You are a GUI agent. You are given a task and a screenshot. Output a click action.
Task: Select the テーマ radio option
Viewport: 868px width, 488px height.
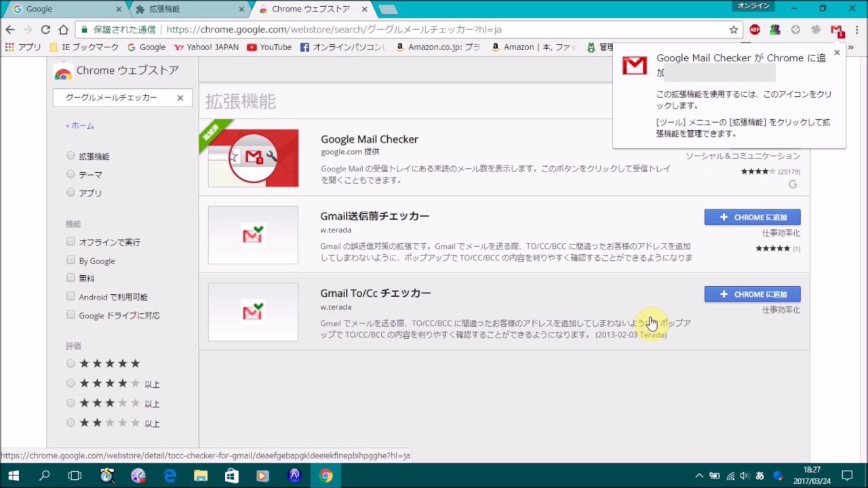point(71,174)
